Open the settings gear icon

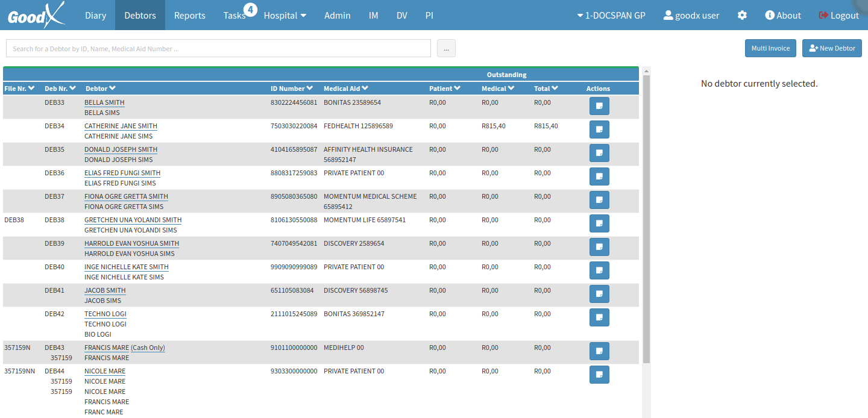click(x=742, y=15)
